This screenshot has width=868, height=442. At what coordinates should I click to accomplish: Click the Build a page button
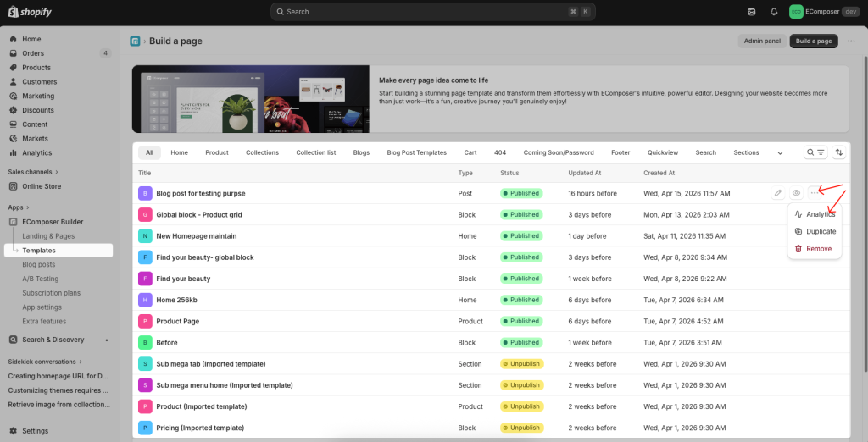tap(813, 41)
